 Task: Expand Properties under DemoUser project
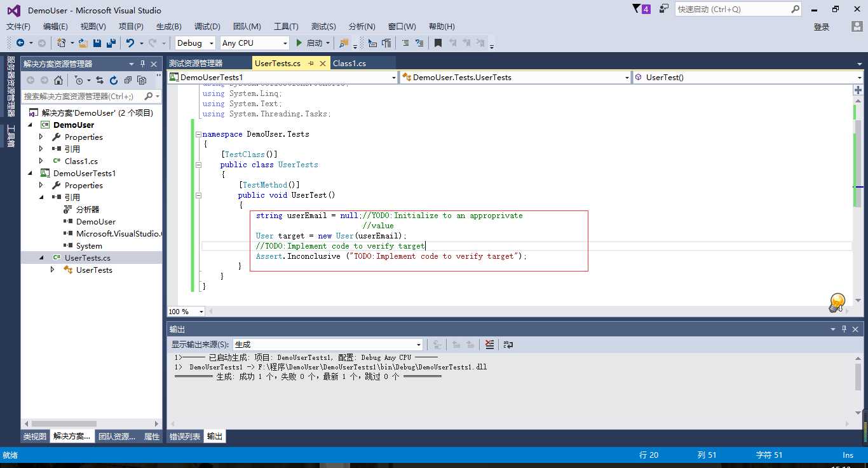pyautogui.click(x=41, y=137)
